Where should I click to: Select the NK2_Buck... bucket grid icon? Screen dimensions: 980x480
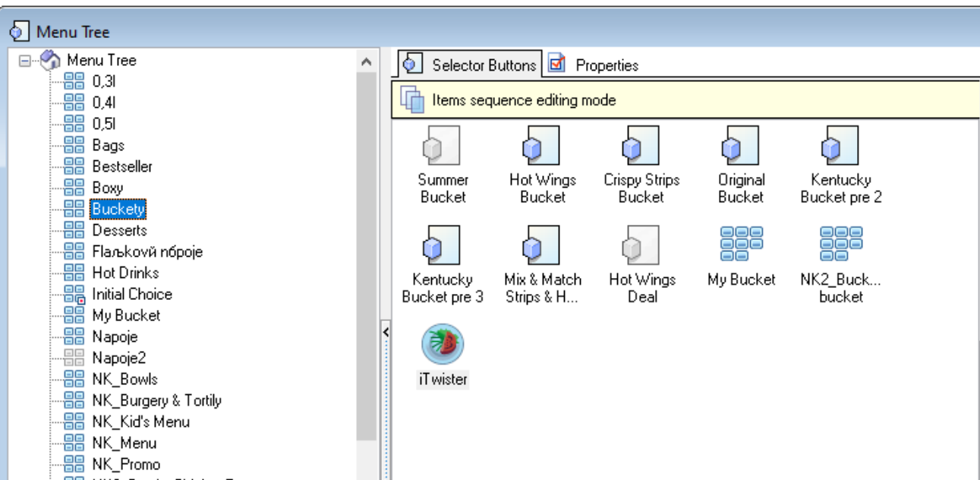coord(840,245)
